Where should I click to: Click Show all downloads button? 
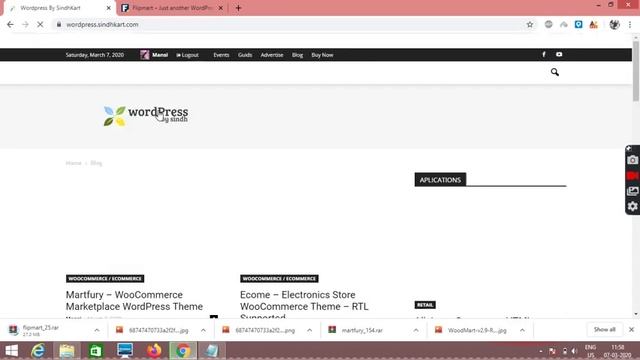604,329
